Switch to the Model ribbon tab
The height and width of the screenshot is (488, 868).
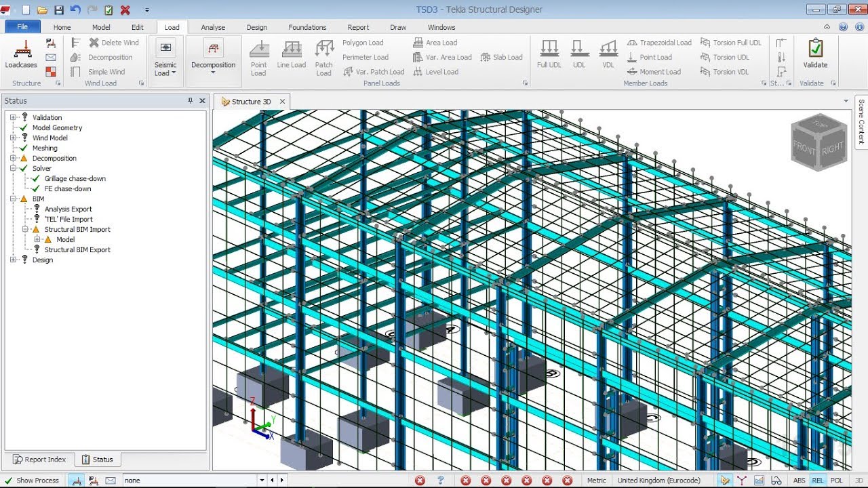coord(101,27)
